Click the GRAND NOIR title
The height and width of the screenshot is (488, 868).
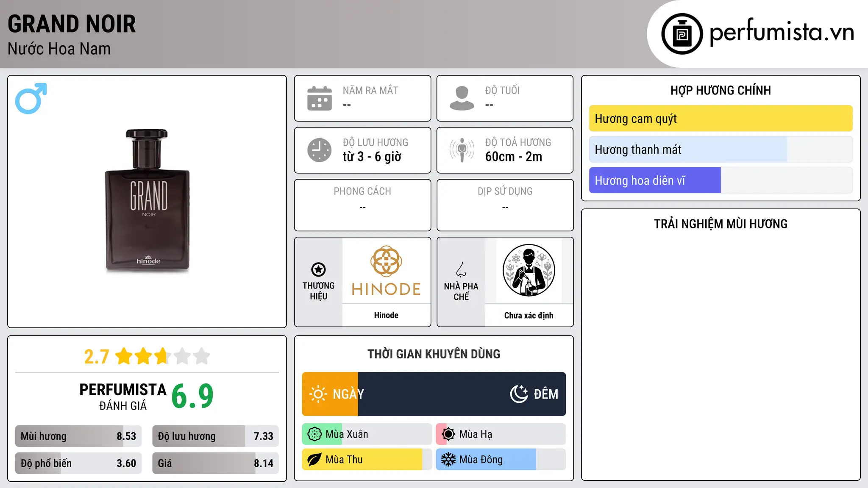pyautogui.click(x=72, y=24)
